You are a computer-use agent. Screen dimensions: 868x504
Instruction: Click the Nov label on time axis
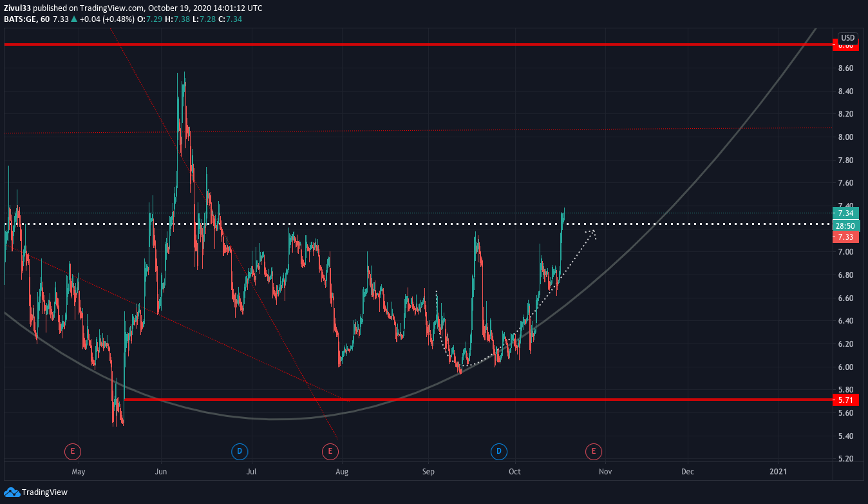(604, 471)
